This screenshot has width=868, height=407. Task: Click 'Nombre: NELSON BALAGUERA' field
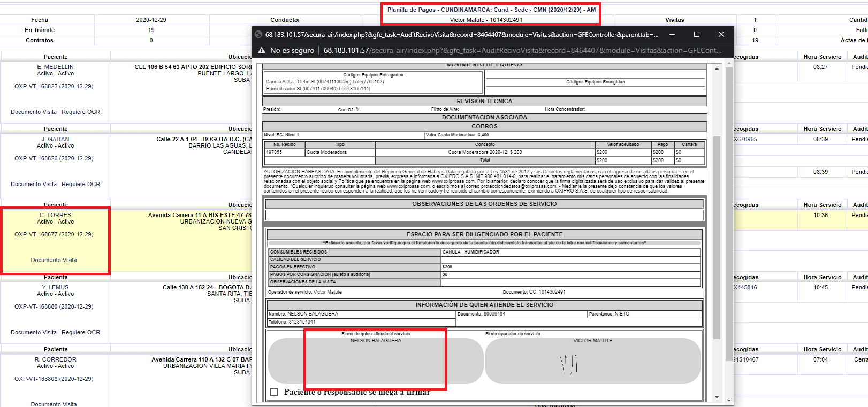click(361, 314)
